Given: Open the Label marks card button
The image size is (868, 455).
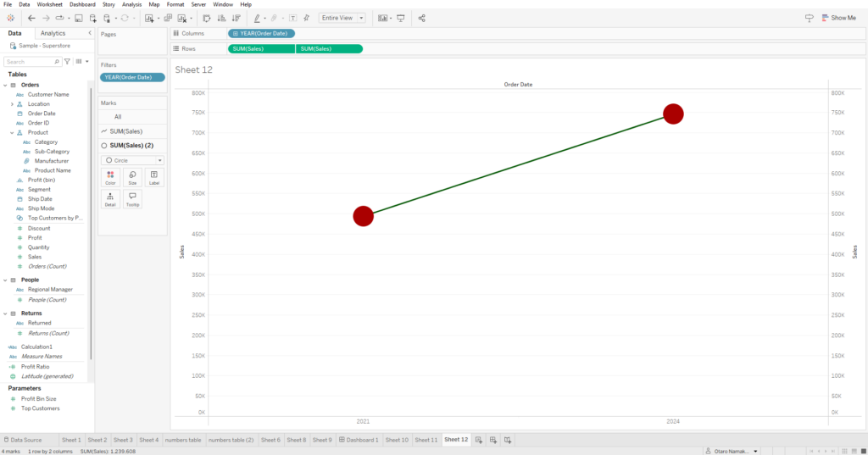Looking at the screenshot, I should tap(154, 177).
